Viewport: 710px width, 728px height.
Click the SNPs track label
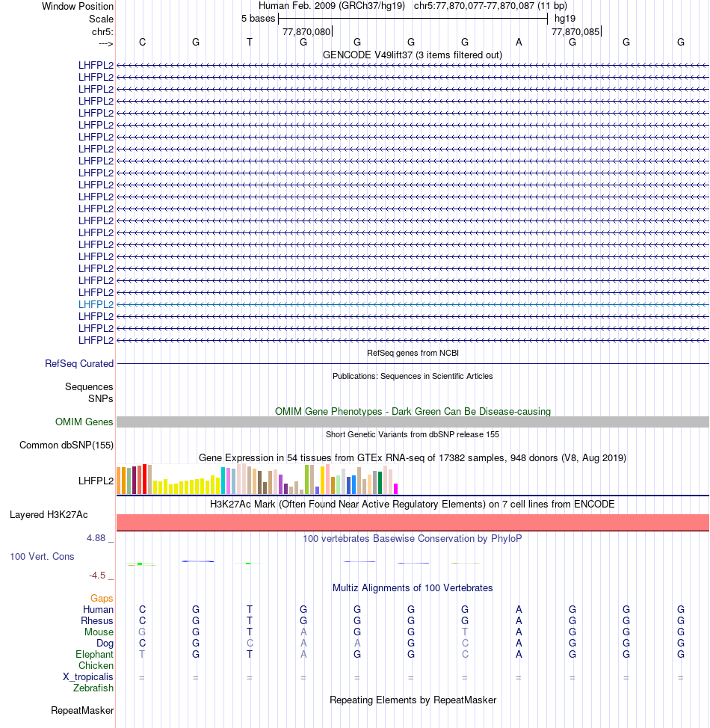(101, 399)
